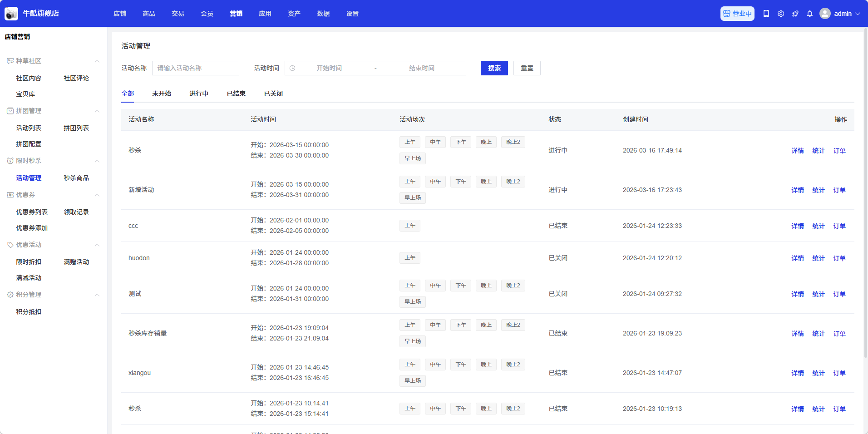Image resolution: width=868 pixels, height=434 pixels.
Task: Switch to the 进行中 tab
Action: (x=199, y=94)
